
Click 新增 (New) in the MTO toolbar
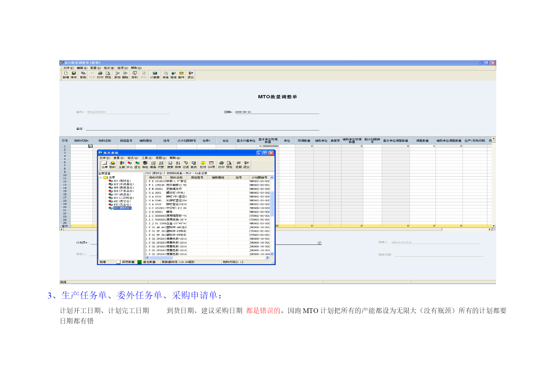(x=66, y=75)
